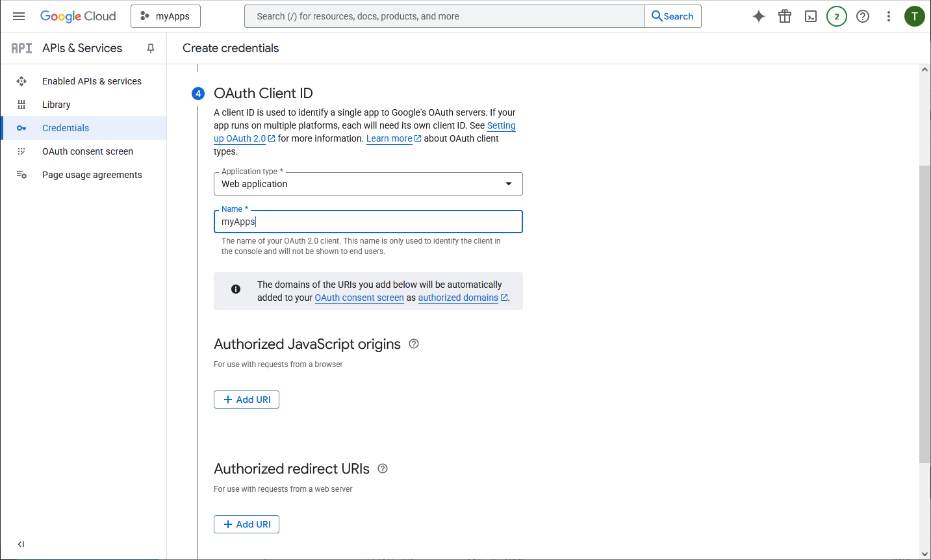This screenshot has width=931, height=560.
Task: Collapse the left sidebar panel
Action: click(x=21, y=544)
